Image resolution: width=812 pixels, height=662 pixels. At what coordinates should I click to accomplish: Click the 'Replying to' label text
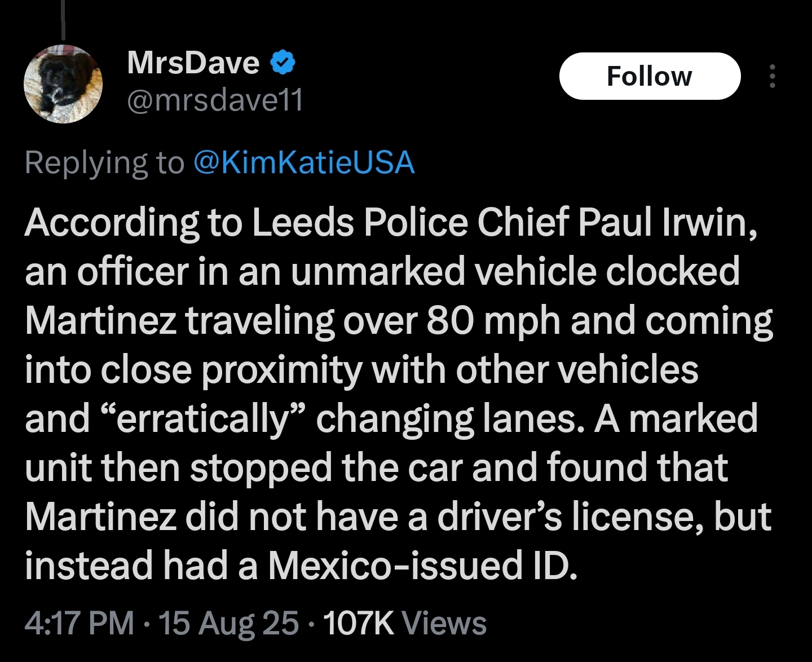click(x=105, y=163)
